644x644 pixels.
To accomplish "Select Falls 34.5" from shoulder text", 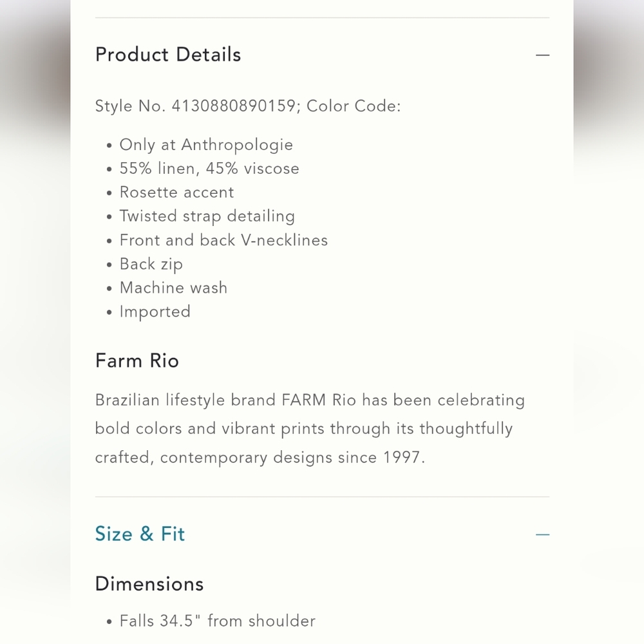I will click(x=218, y=621).
